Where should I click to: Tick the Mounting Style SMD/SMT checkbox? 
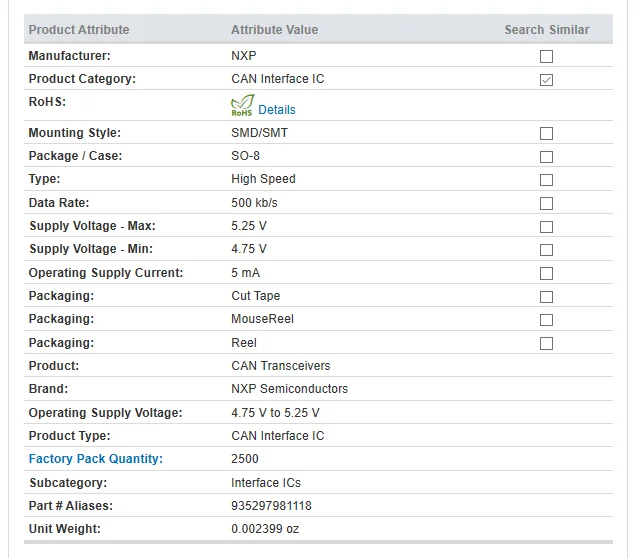pos(546,133)
